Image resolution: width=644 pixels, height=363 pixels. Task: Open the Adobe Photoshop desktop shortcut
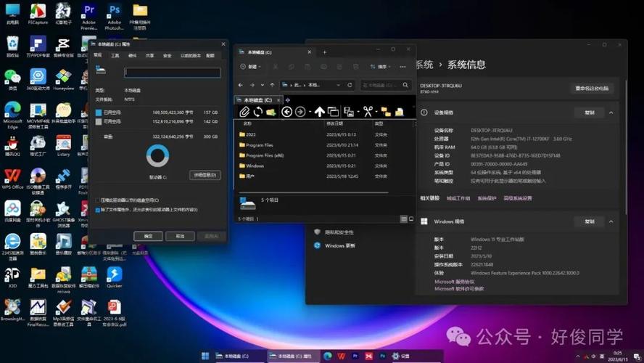(x=114, y=17)
